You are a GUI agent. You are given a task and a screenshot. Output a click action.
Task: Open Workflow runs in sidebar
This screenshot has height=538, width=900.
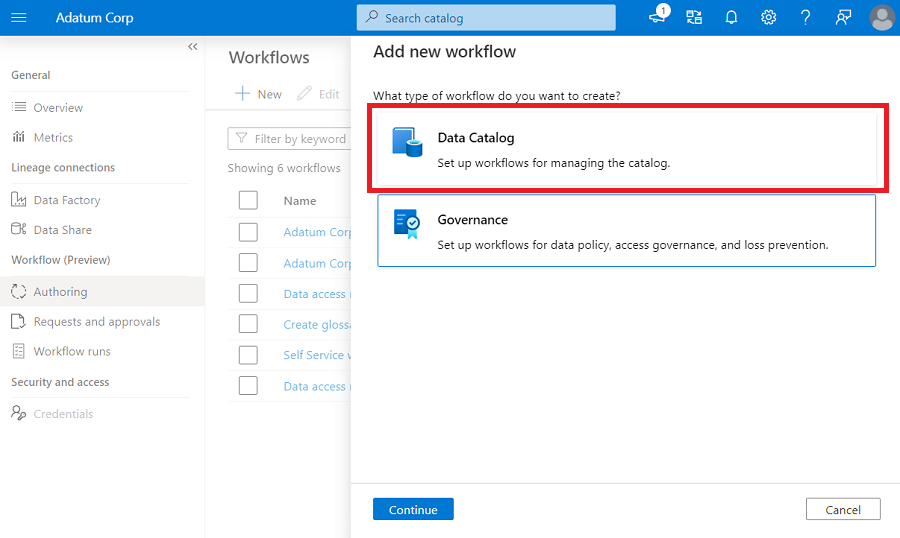coord(72,352)
